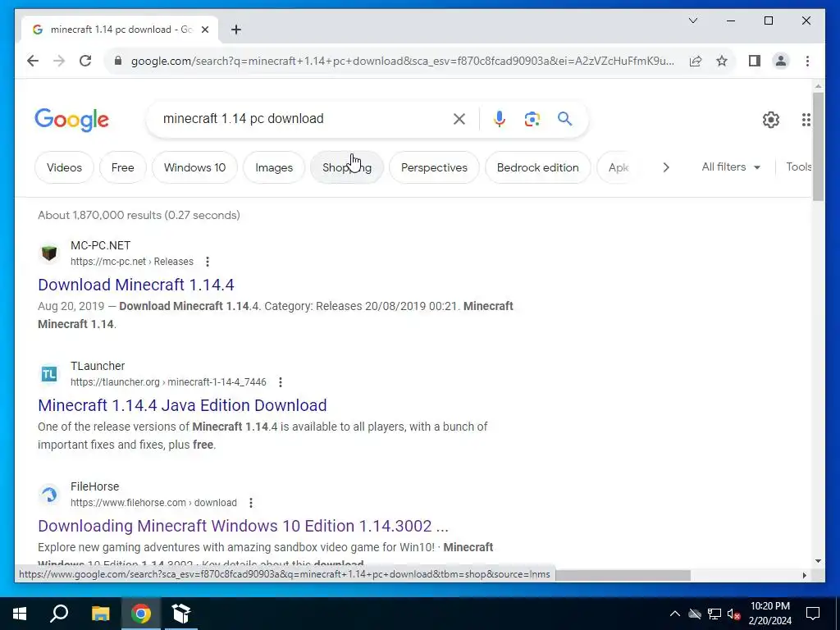The width and height of the screenshot is (840, 630).
Task: Search by image with Google Lens
Action: coord(532,119)
